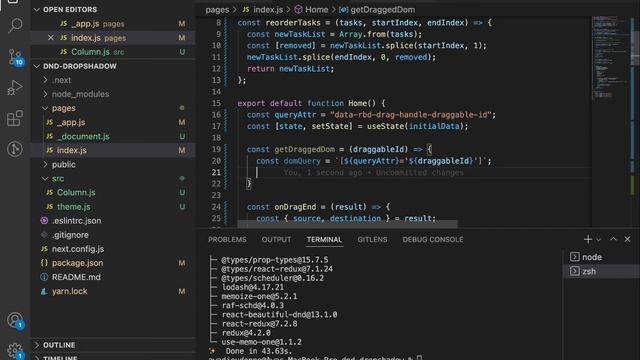Expand the Timeline section
The width and height of the screenshot is (640, 360).
tap(113, 357)
